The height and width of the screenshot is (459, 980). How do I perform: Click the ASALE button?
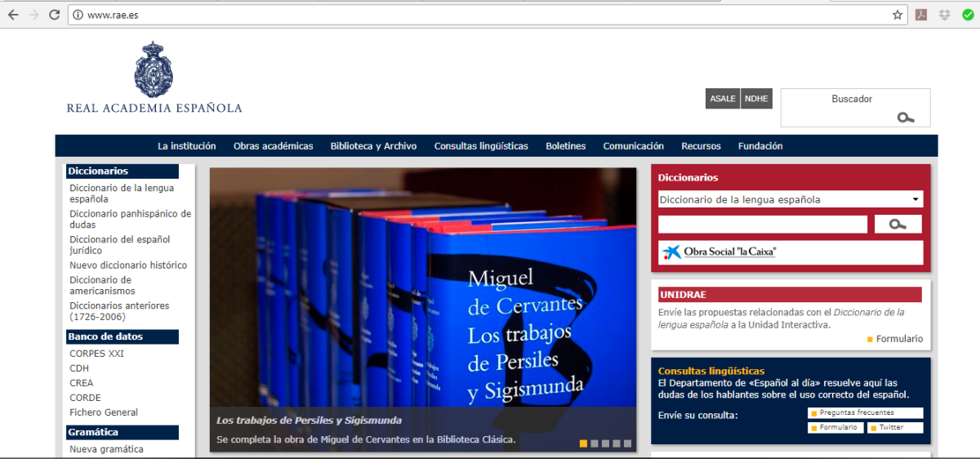coord(723,99)
